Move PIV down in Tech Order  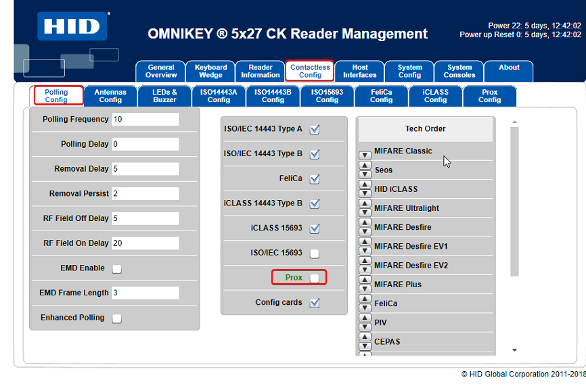(365, 326)
